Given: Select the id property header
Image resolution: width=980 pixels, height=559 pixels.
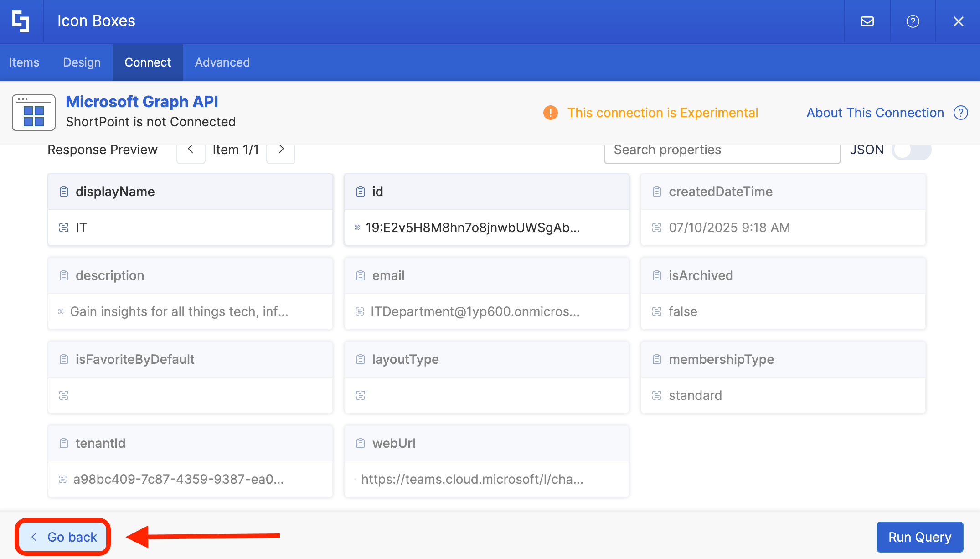Looking at the screenshot, I should point(487,192).
